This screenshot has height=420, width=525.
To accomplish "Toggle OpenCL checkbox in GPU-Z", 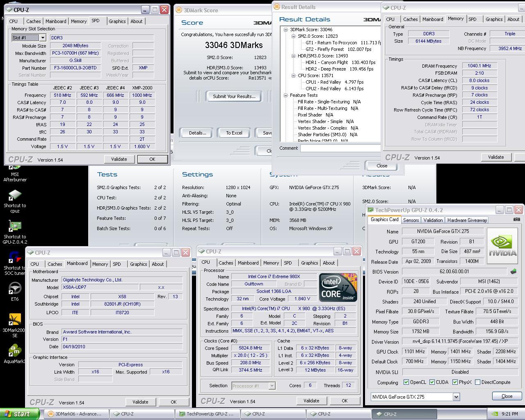I will (x=406, y=382).
